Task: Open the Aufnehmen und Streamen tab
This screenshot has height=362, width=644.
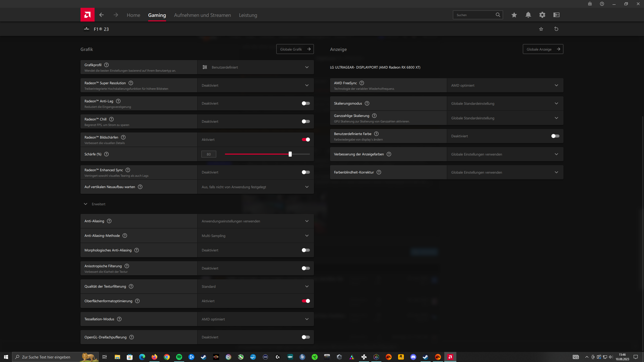Action: click(x=202, y=15)
